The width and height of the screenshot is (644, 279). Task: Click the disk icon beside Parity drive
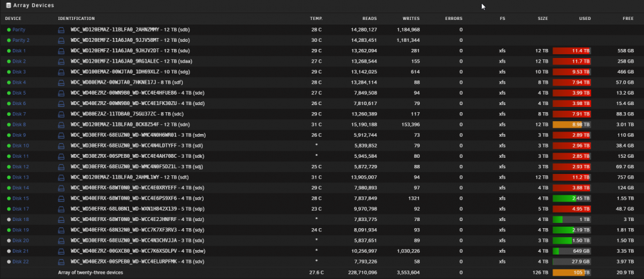click(61, 30)
